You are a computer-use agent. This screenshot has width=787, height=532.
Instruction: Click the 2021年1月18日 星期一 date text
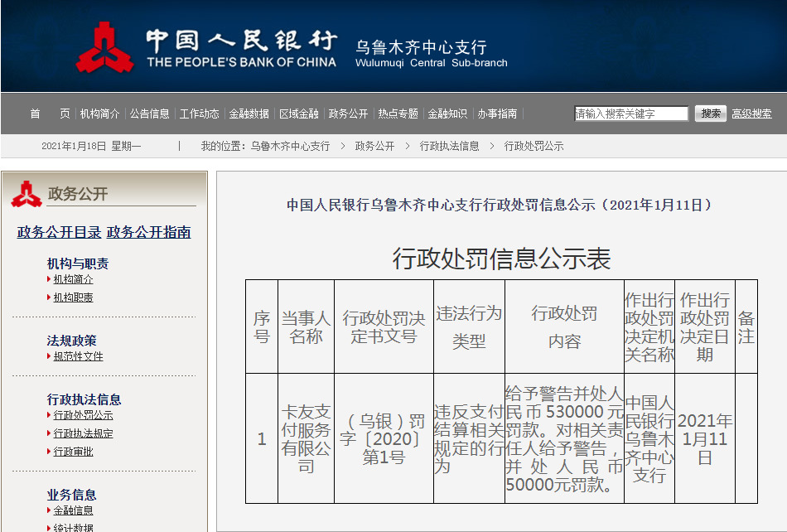[91, 146]
